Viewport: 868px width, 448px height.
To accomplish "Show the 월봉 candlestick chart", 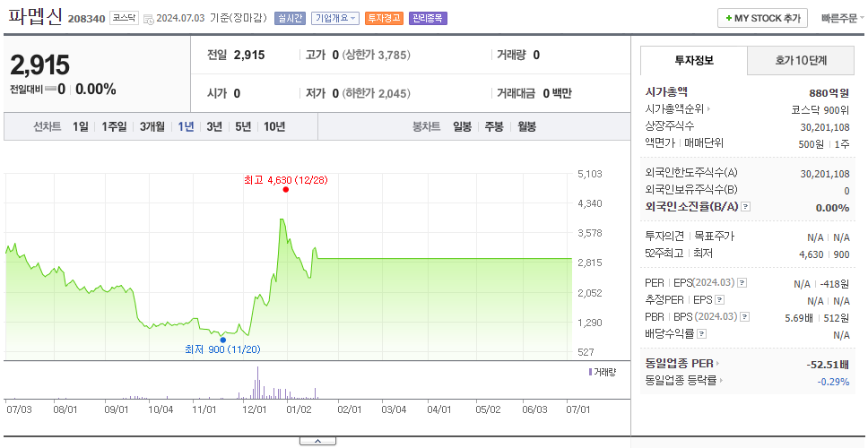I will tap(527, 126).
